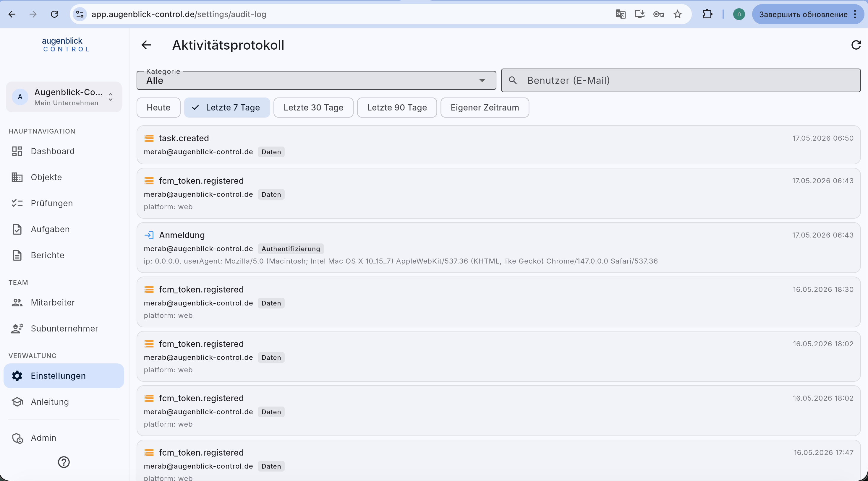Select the Letzte 30 Tage filter chip

tap(313, 108)
